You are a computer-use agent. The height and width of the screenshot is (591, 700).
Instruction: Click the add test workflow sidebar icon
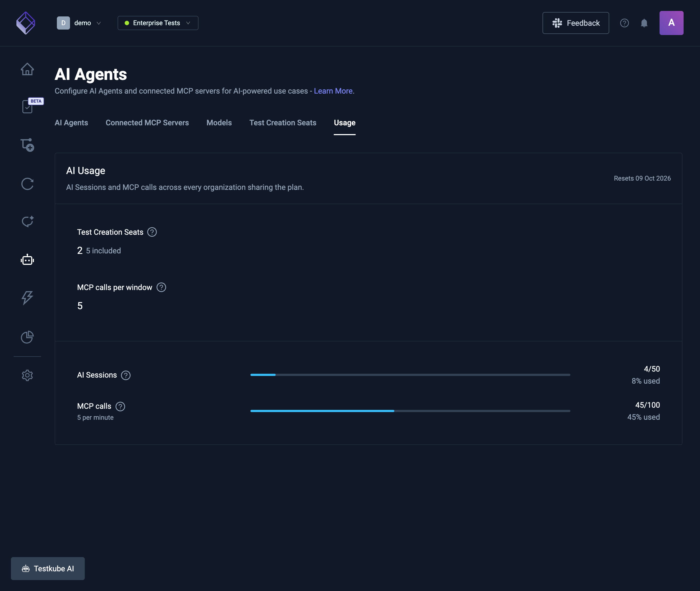[x=27, y=145]
